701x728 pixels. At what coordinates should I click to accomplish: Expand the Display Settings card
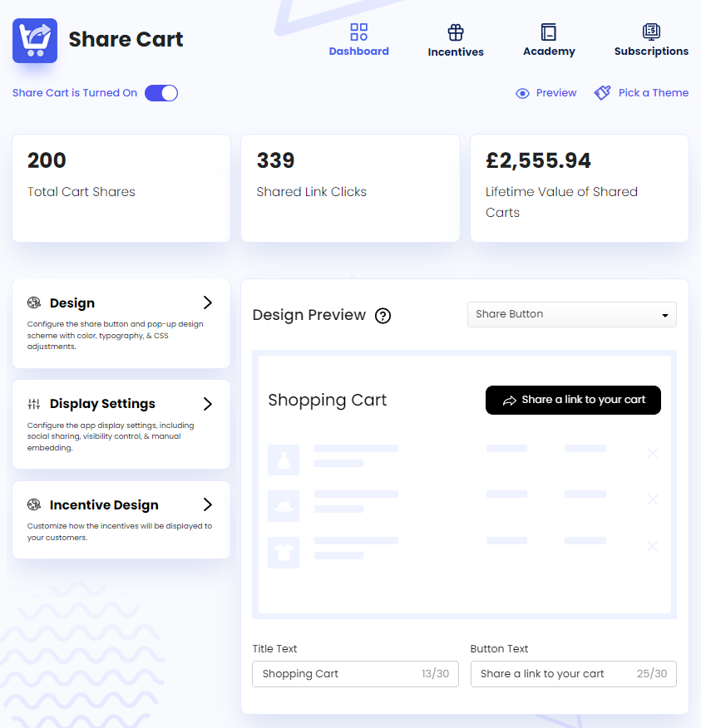207,403
